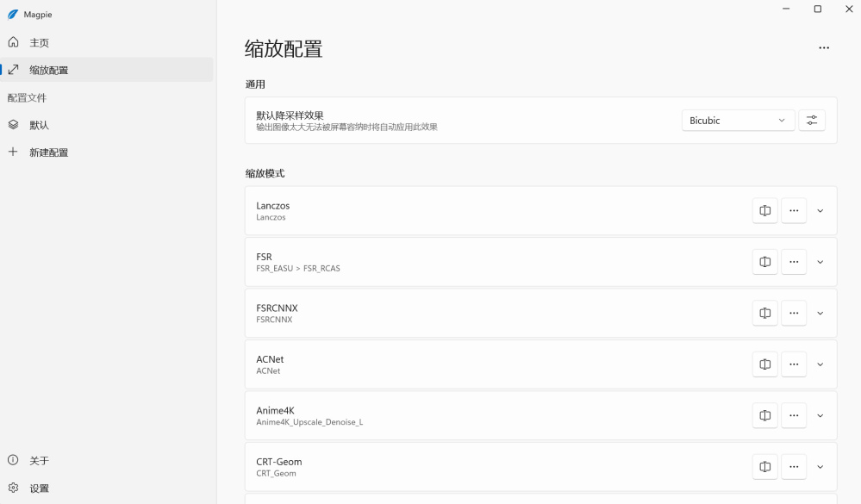861x504 pixels.
Task: Expand the Lanczos scaling mode
Action: pyautogui.click(x=820, y=211)
